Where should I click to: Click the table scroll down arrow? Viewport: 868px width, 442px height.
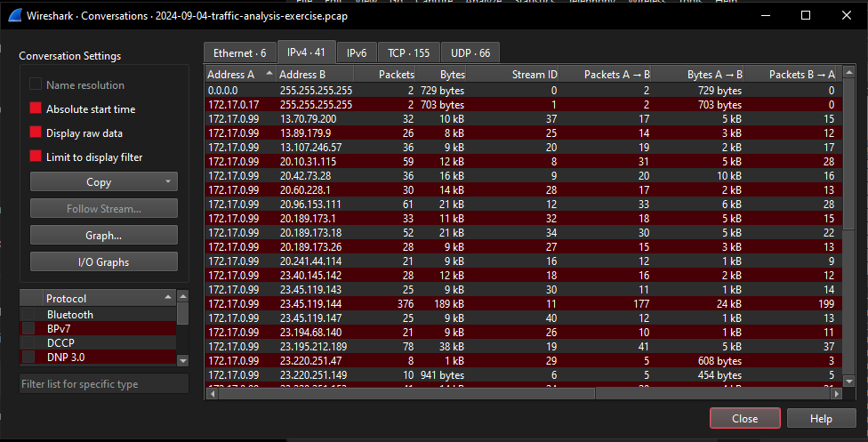pos(848,381)
